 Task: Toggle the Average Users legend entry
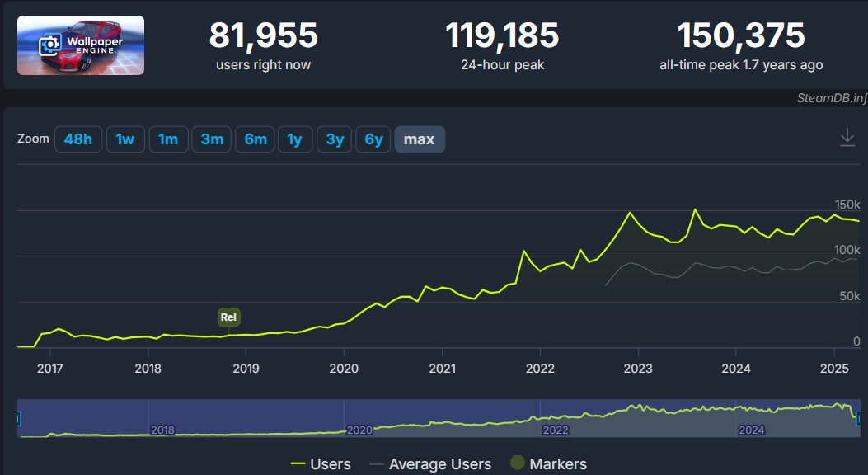(x=430, y=464)
